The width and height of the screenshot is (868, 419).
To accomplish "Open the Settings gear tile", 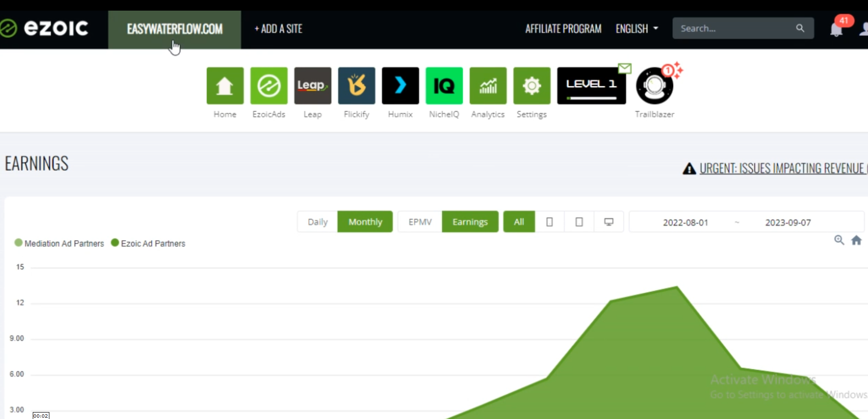I will click(x=532, y=86).
